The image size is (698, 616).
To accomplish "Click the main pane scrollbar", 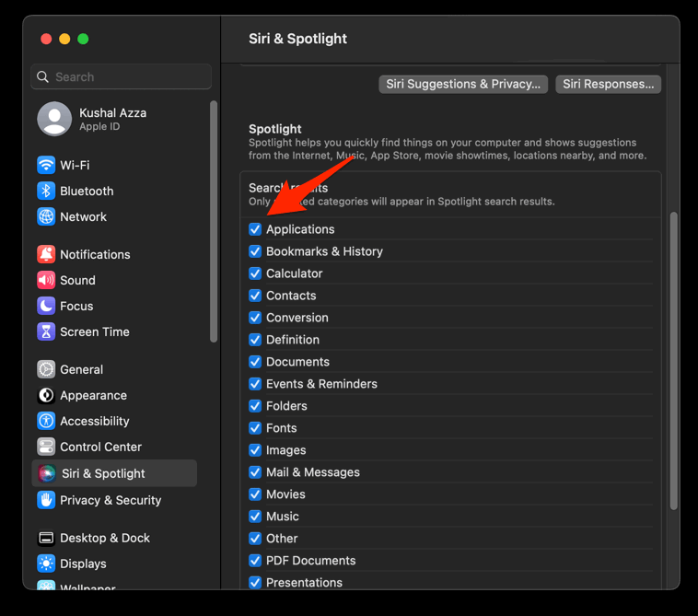I will (673, 361).
